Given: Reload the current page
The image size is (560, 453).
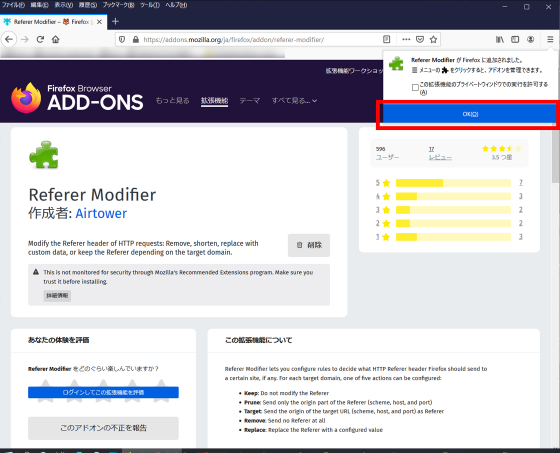Looking at the screenshot, I should [40, 39].
